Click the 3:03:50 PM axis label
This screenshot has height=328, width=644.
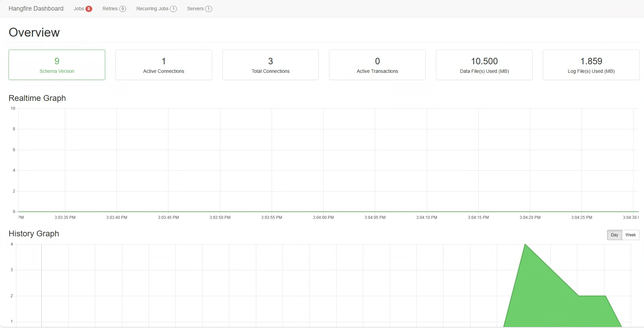(220, 218)
